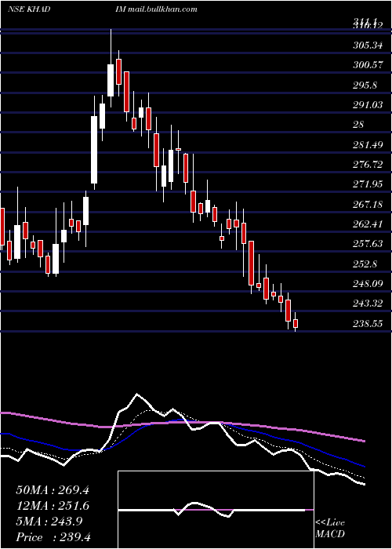Click the last red candlestick near 239
This screenshot has width=392, height=549.
tap(296, 323)
